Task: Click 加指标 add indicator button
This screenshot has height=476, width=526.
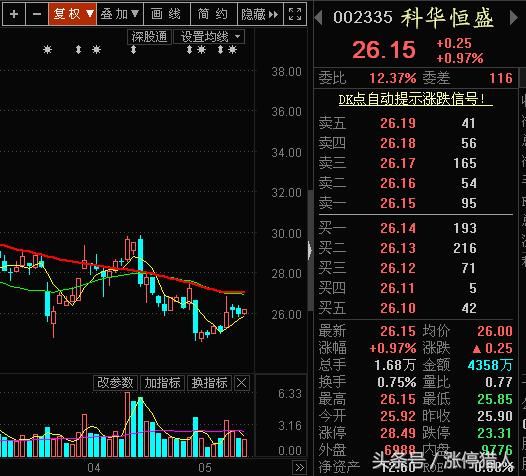Action: tap(162, 383)
